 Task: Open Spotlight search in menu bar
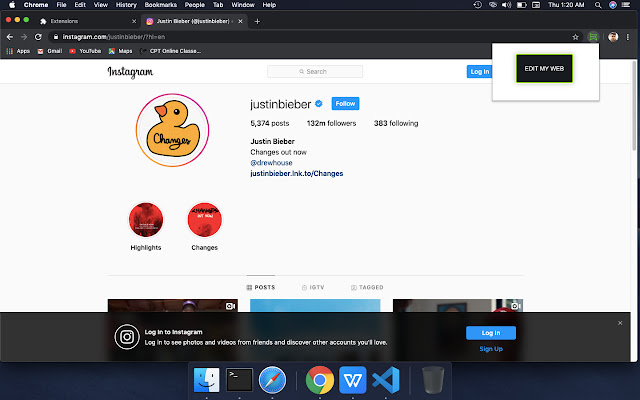point(598,5)
